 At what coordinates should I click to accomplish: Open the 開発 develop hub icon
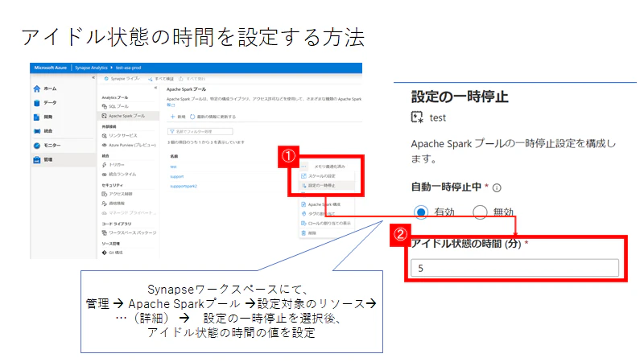(x=37, y=117)
